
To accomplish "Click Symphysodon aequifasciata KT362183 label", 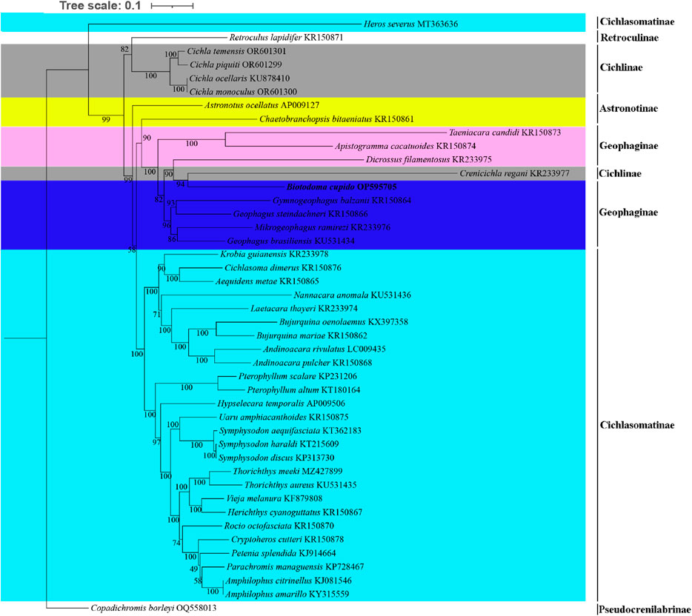I will point(290,431).
